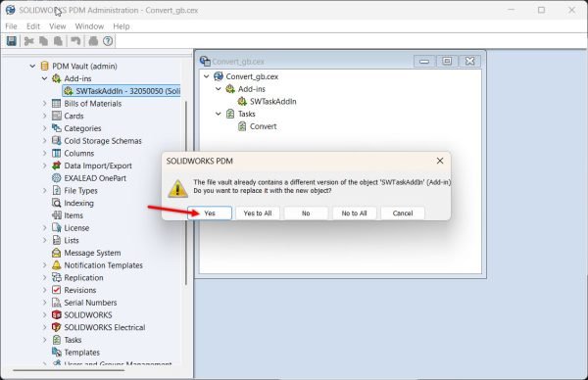Collapse Add-ins in the Convert_gb.cex window
The height and width of the screenshot is (380, 588).
click(219, 89)
